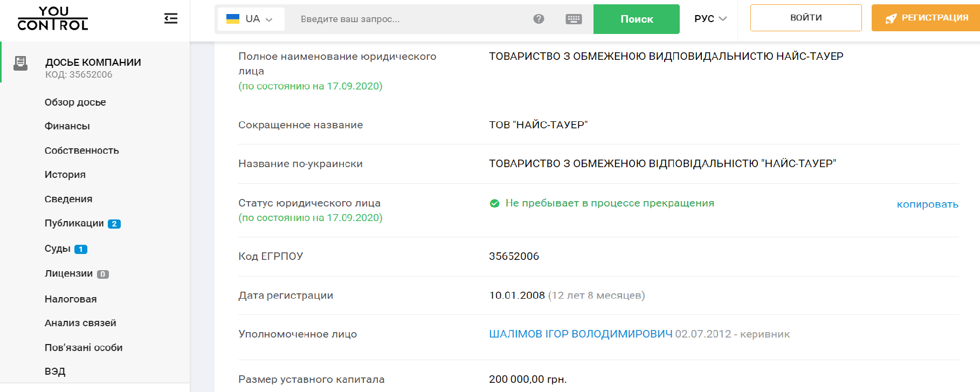Click the Ukrainian name value with quoted "НАЙС-ТАУЕР"
The height and width of the screenshot is (392, 980).
tap(662, 163)
